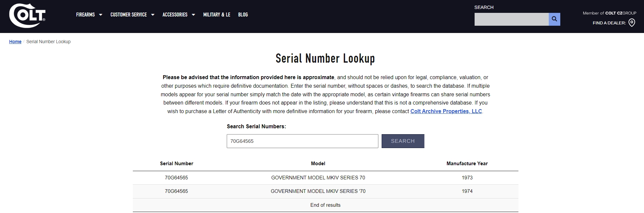Open the Accessories dropdown menu
This screenshot has width=644, height=213.
178,15
